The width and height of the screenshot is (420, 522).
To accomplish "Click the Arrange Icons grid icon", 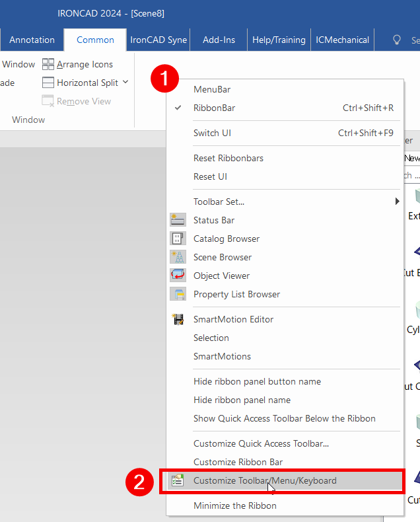I will 48,64.
